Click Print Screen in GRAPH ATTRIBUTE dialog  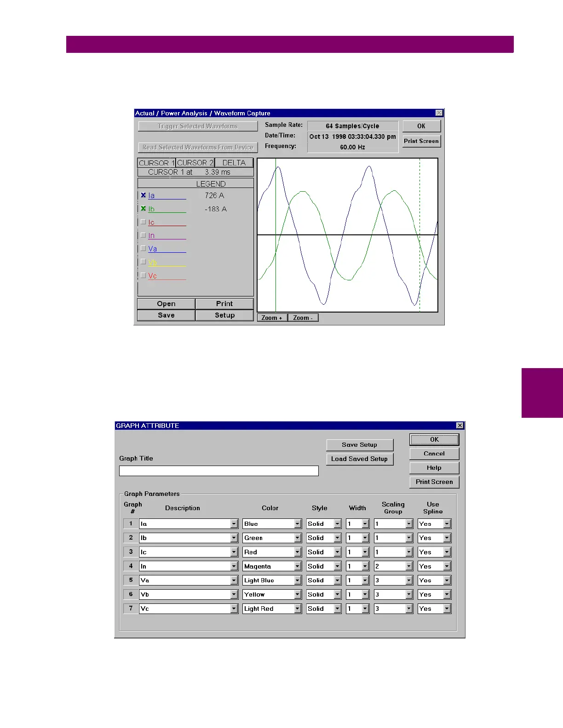(434, 482)
